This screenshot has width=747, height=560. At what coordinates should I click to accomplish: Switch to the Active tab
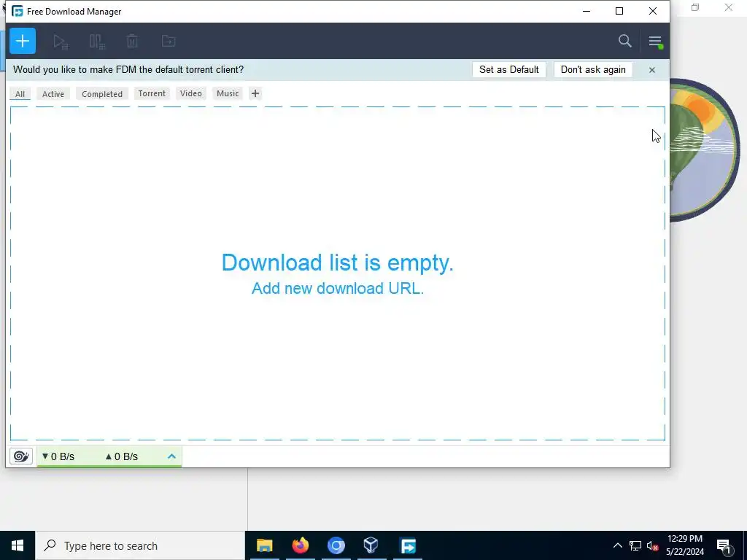tap(53, 94)
